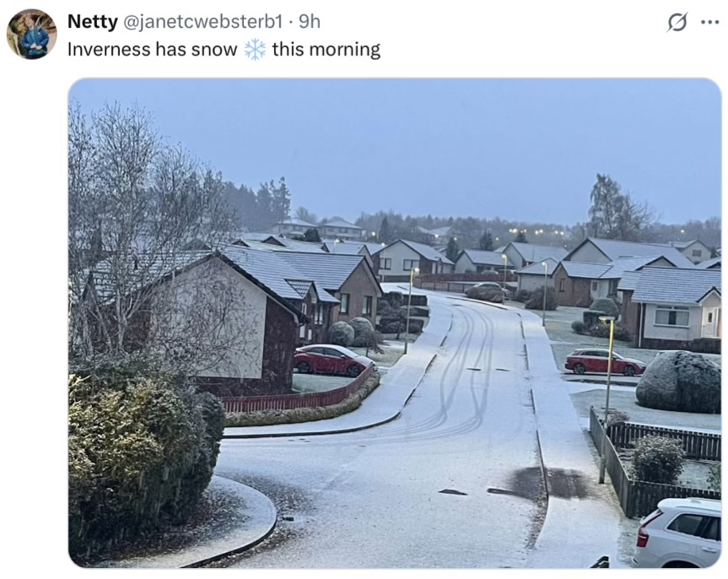Click the round boulder-shaped bush on the right
The image size is (728, 579).
(x=679, y=382)
